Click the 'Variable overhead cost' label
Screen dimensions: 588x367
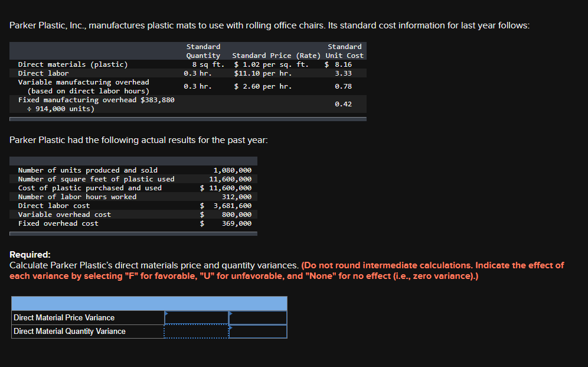pos(64,215)
